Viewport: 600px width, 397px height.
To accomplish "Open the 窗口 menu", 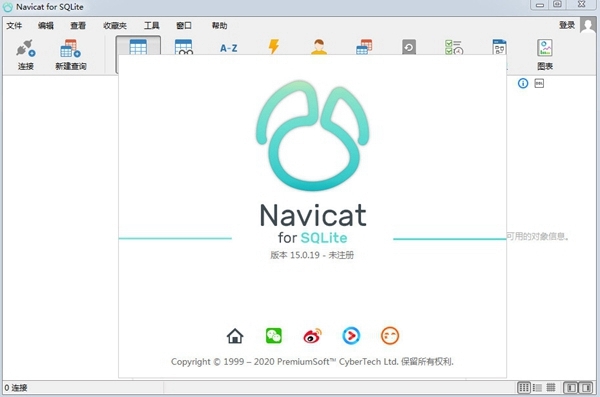I will (x=184, y=26).
